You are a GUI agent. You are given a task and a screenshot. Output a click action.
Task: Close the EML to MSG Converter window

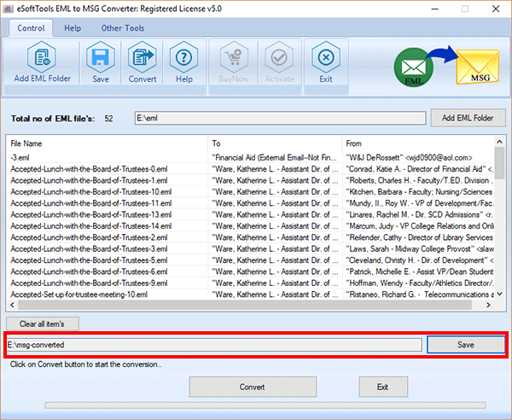496,9
